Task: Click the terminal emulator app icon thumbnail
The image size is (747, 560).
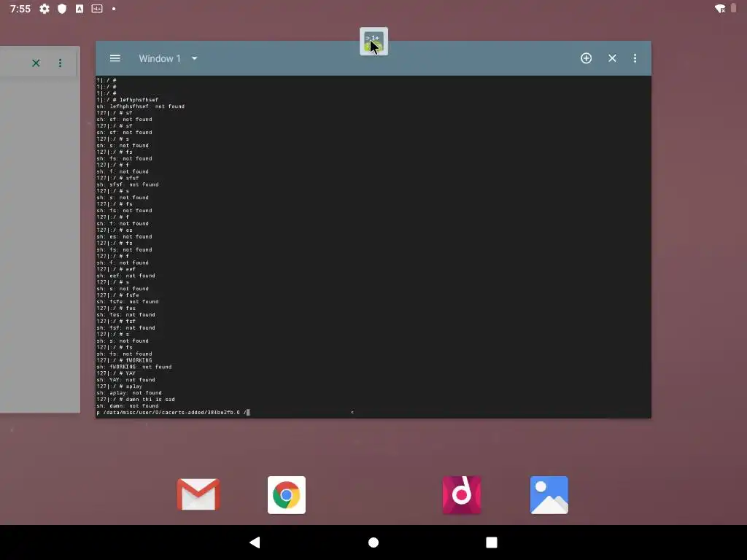Action: click(373, 42)
